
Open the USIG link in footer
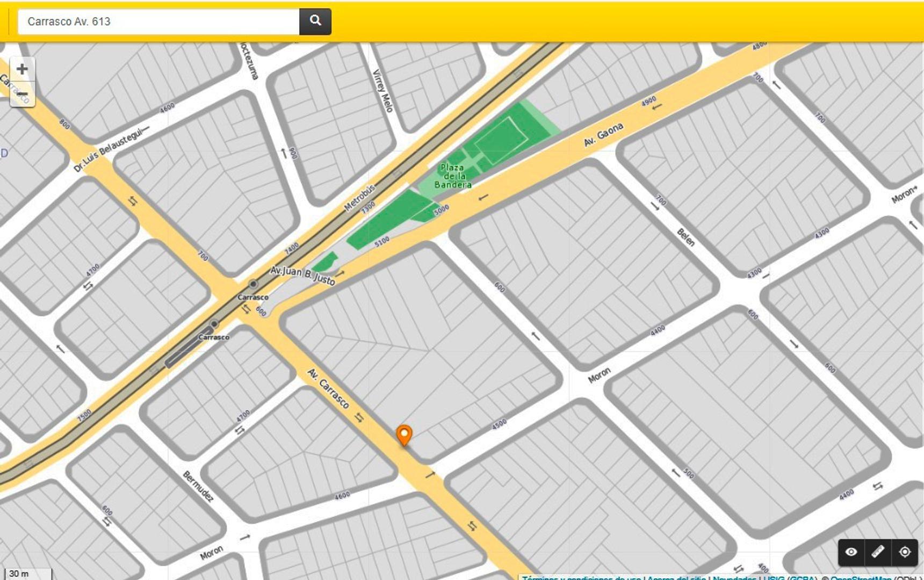[x=774, y=578]
